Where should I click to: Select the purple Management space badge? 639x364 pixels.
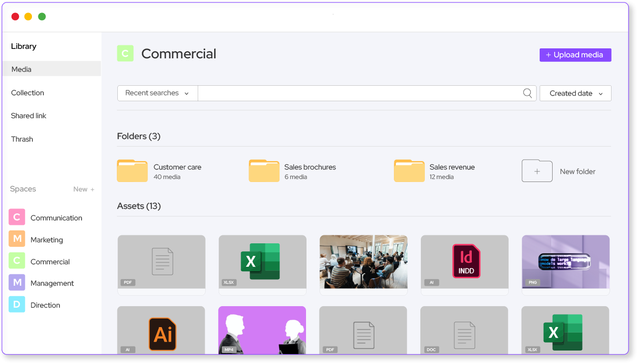[17, 283]
